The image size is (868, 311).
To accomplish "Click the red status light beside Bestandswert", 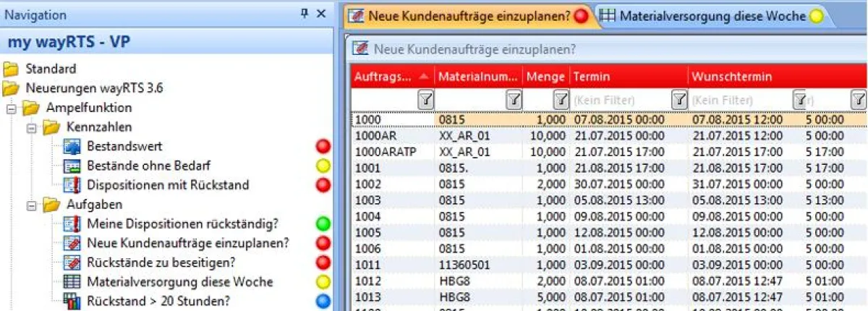I will [x=323, y=147].
